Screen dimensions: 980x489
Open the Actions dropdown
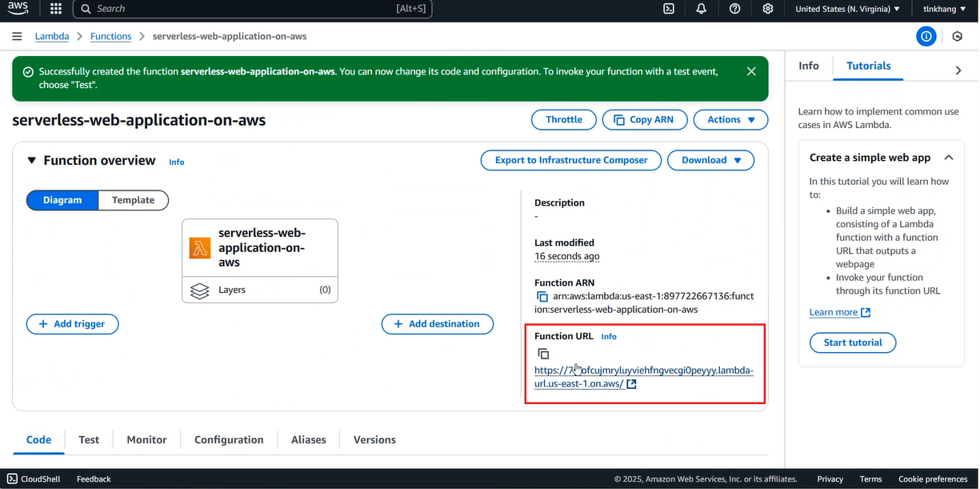coord(730,120)
